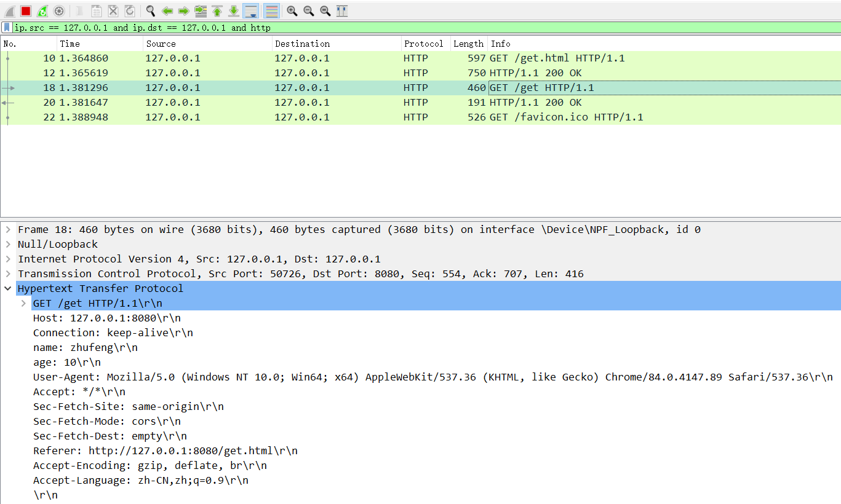Go back in packet history

click(167, 10)
